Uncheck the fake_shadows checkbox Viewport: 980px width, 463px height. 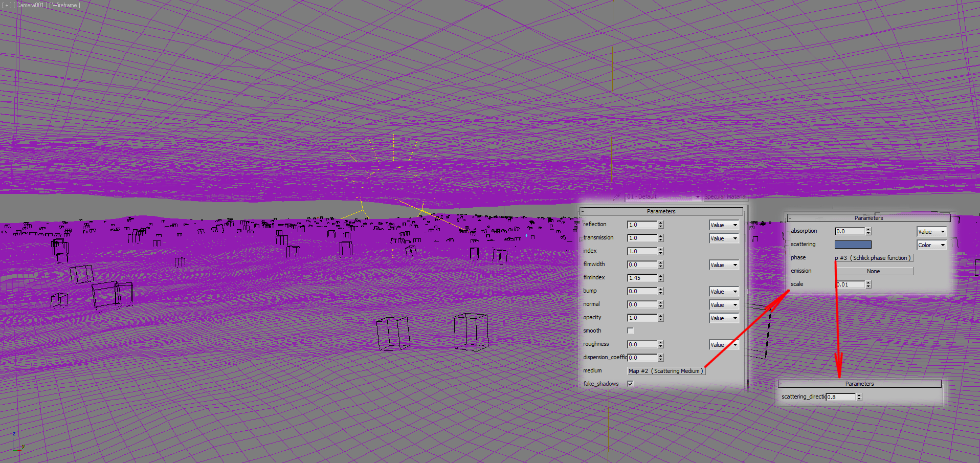[x=630, y=384]
